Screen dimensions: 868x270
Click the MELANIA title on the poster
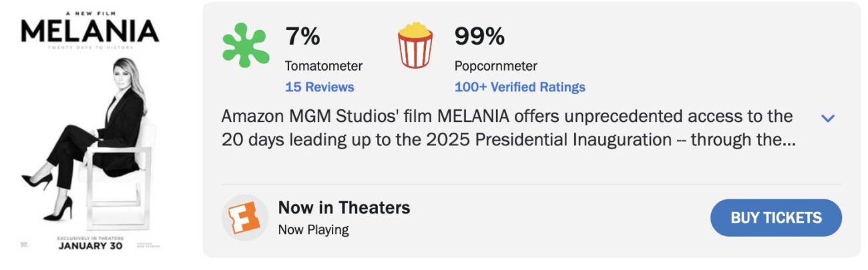click(90, 31)
